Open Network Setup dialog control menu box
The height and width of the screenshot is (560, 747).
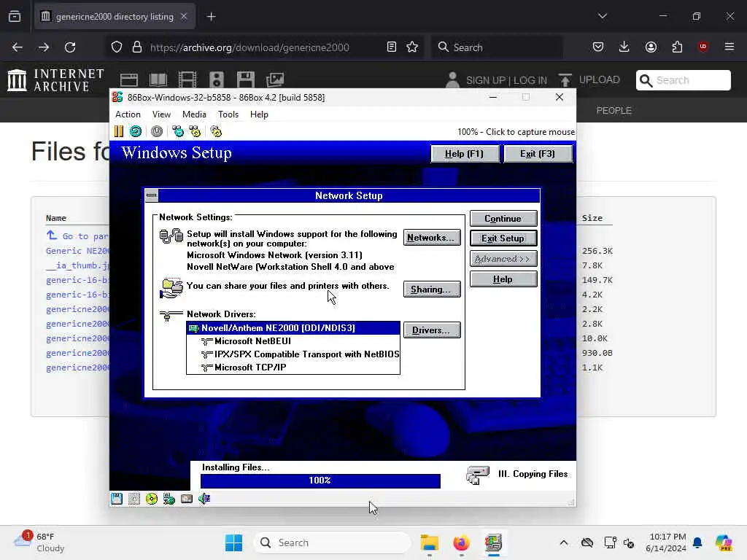pyautogui.click(x=152, y=195)
